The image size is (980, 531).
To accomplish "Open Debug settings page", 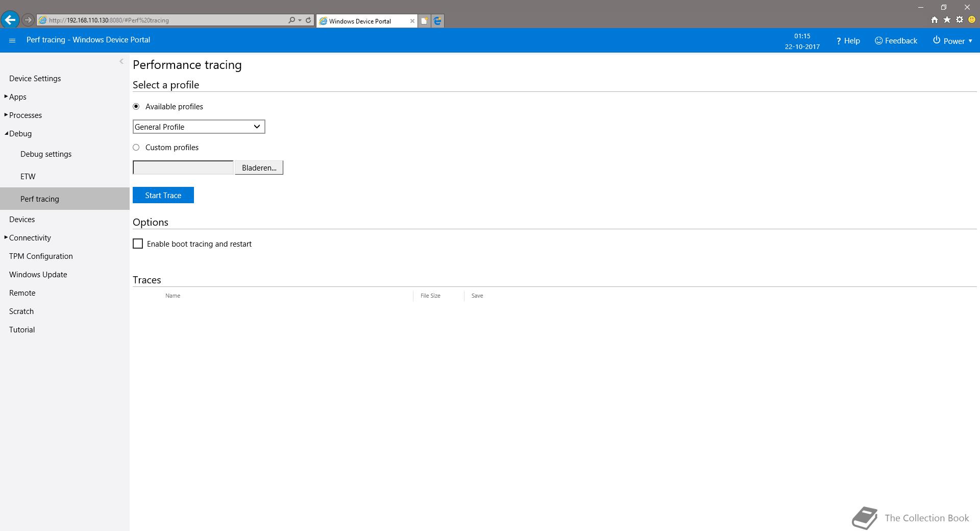I will click(46, 154).
